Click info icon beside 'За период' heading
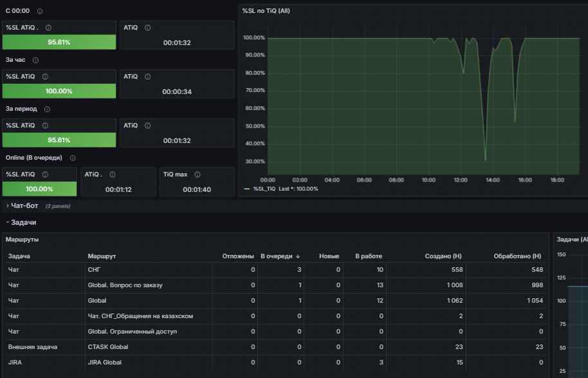The width and height of the screenshot is (588, 378). 47,109
